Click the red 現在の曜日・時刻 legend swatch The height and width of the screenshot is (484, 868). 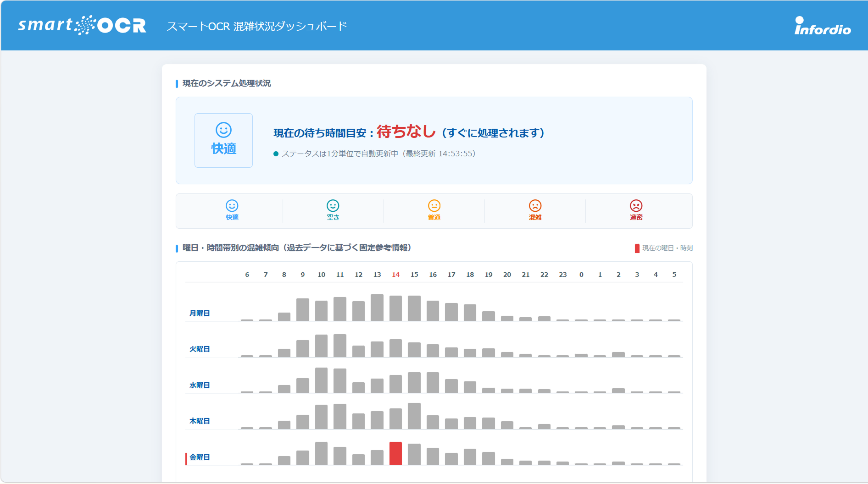pyautogui.click(x=637, y=248)
